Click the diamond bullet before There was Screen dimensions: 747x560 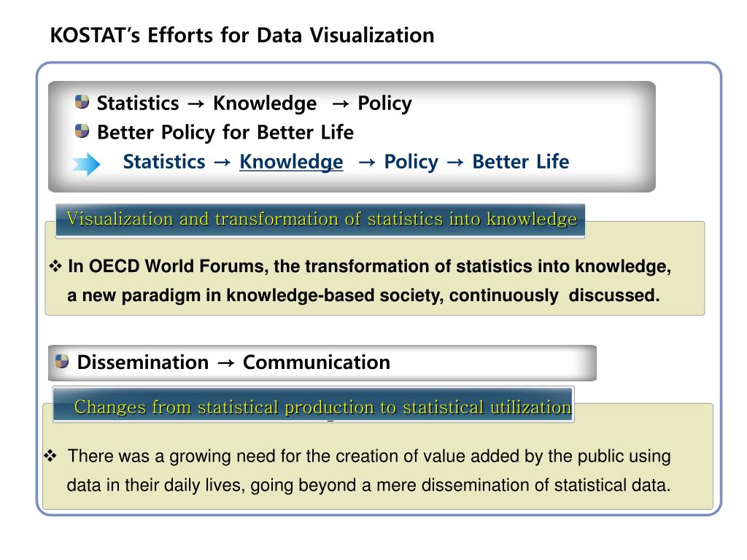50,456
